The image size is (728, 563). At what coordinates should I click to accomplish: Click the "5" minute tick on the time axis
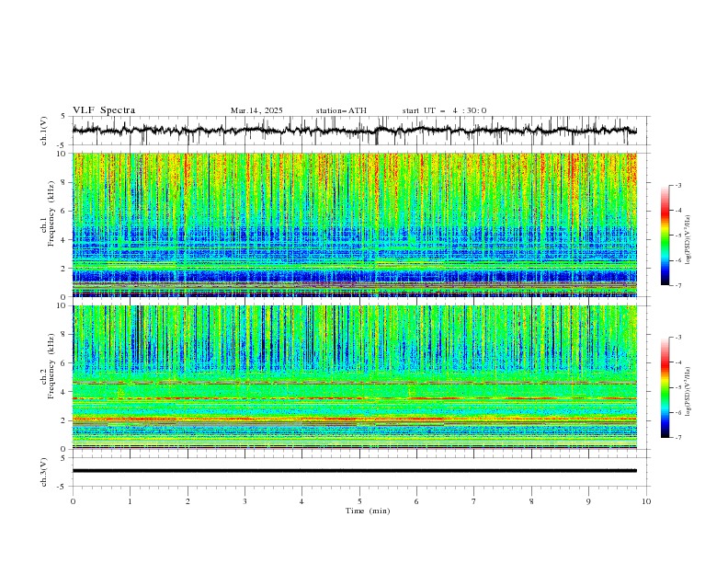point(359,501)
